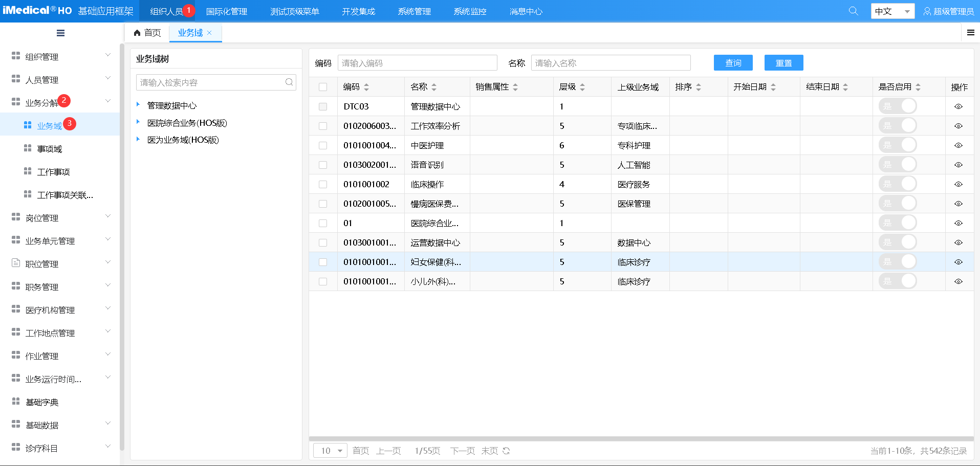The height and width of the screenshot is (466, 980).
Task: Click the hamburger icon at the far right of the tab bar
Action: click(971, 32)
